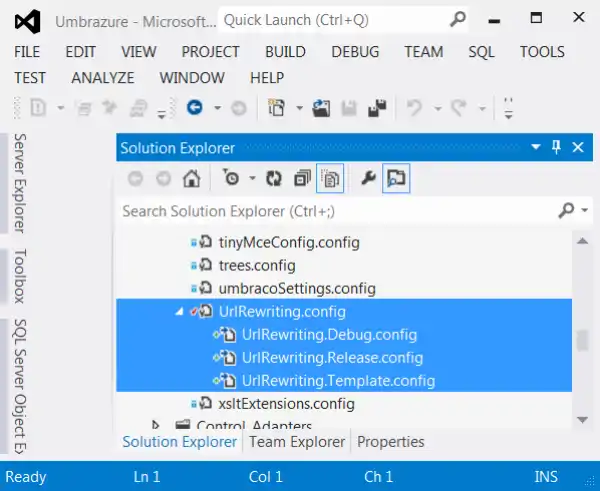Click the Solution Explorer Back arrow
This screenshot has height=491, width=600.
(135, 178)
